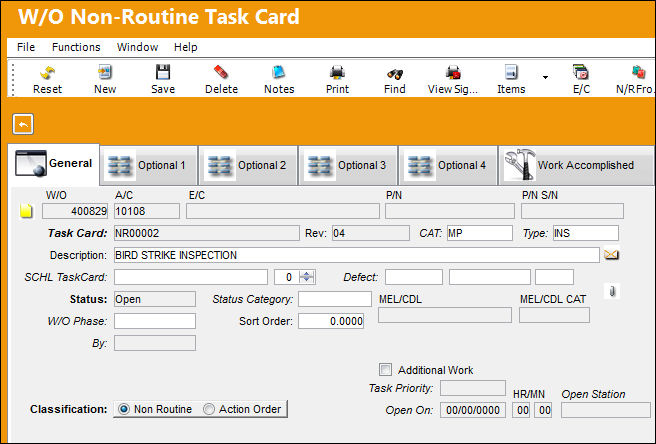
Task: Open the Items toolbar icon
Action: click(511, 79)
